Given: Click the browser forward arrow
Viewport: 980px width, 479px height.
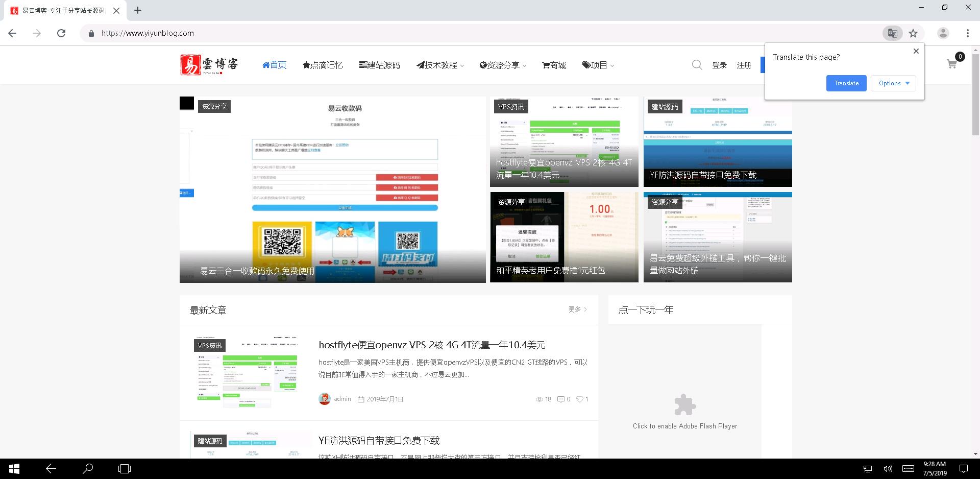Looking at the screenshot, I should [37, 33].
